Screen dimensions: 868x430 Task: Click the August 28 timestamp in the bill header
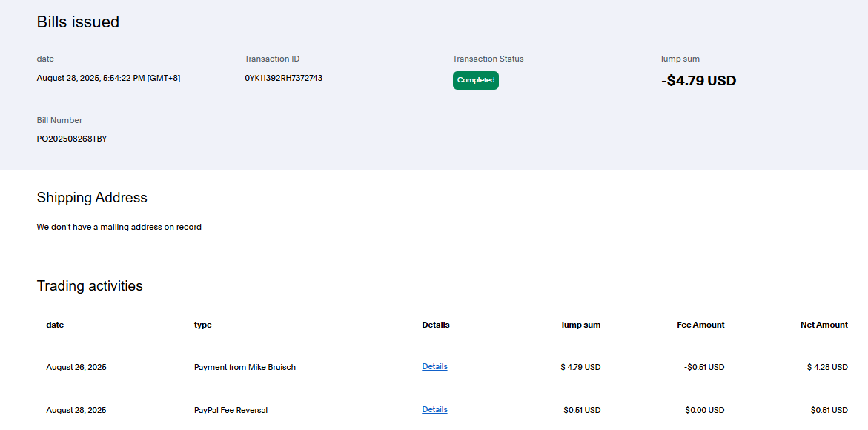[x=108, y=78]
